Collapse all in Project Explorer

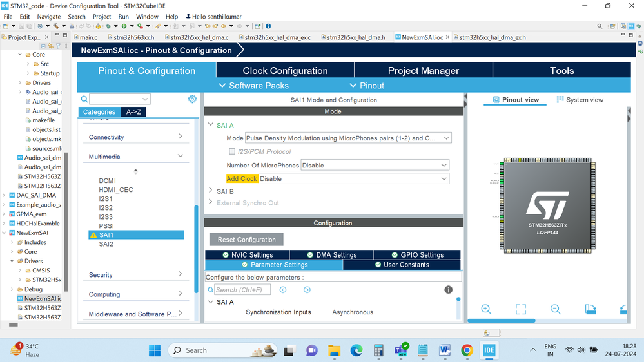43,46
